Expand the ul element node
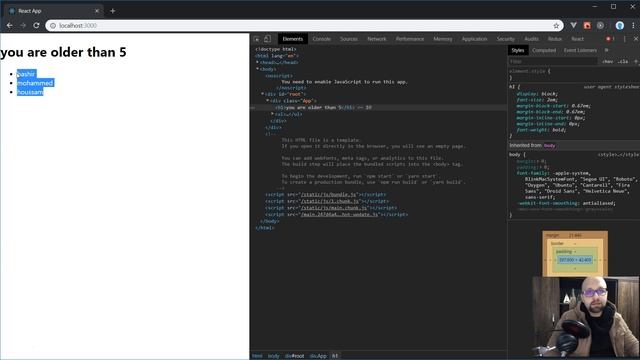 coord(272,114)
